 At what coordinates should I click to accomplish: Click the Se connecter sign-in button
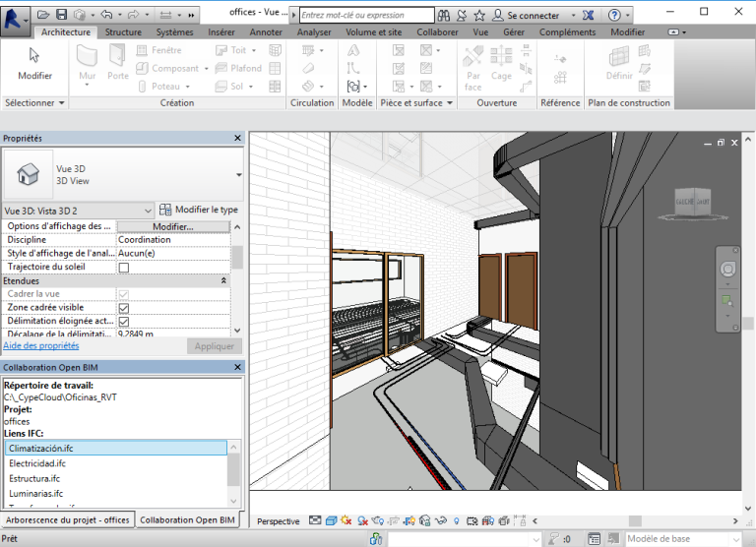pos(526,16)
